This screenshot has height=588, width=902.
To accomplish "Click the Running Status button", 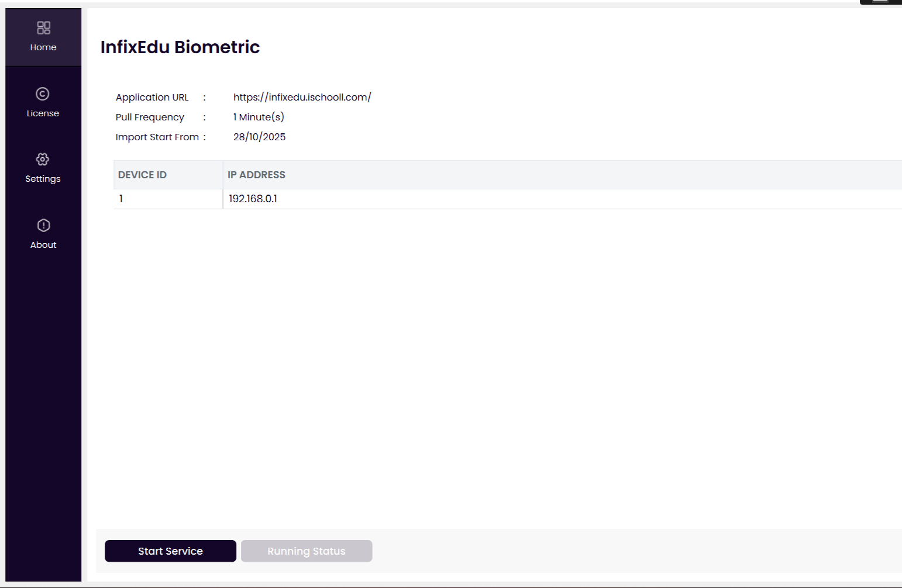I will point(306,551).
